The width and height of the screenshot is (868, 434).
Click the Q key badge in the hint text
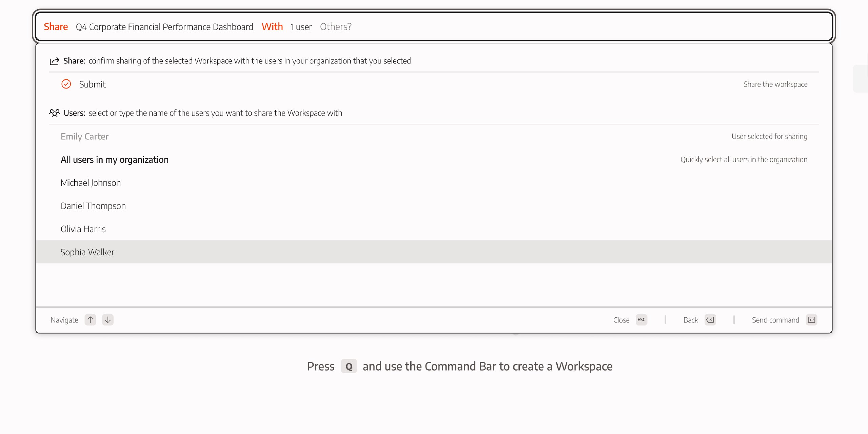point(349,366)
